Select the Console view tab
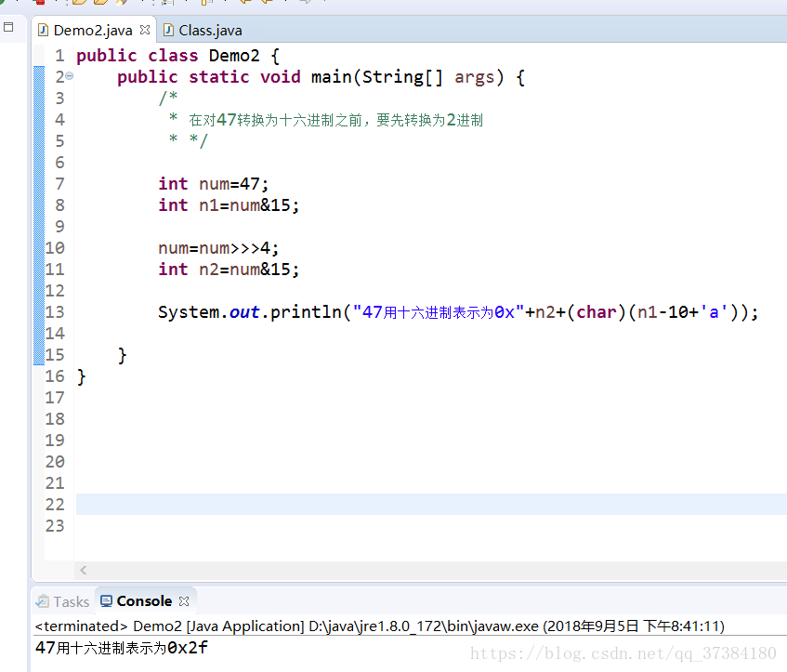 tap(144, 601)
